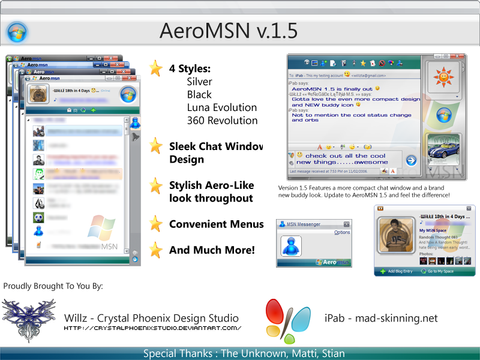Click the soccer ball avatar contact

(x=38, y=217)
